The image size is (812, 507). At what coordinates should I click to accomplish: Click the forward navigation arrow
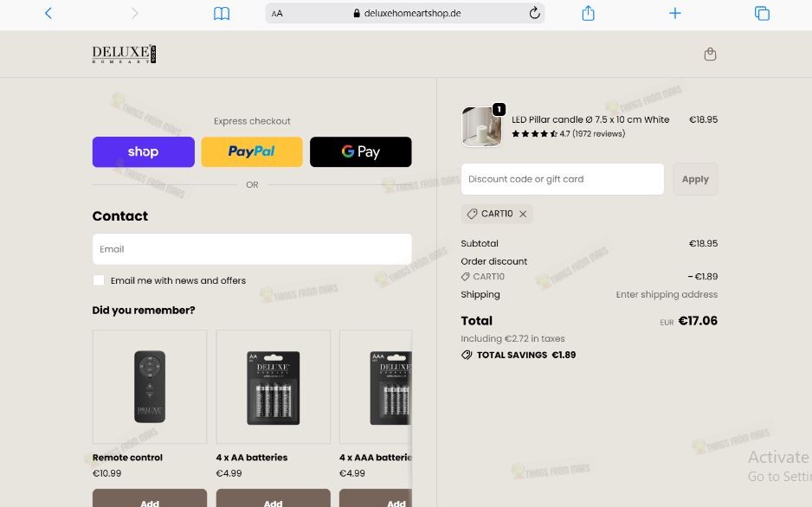coord(135,13)
